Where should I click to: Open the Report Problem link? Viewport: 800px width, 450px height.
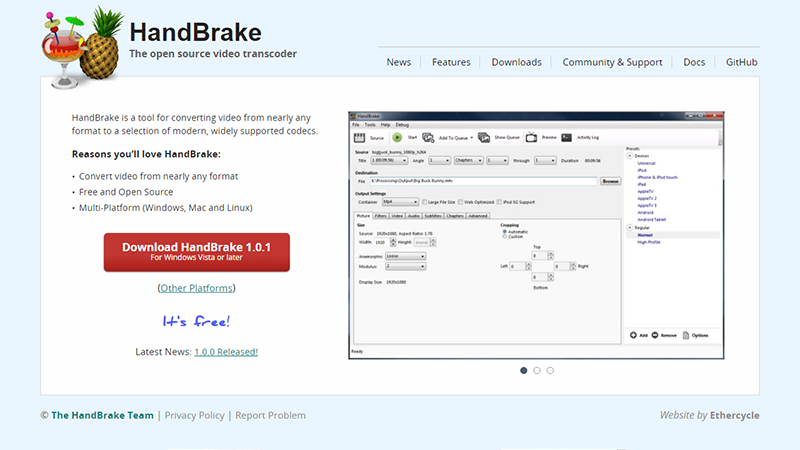point(270,415)
